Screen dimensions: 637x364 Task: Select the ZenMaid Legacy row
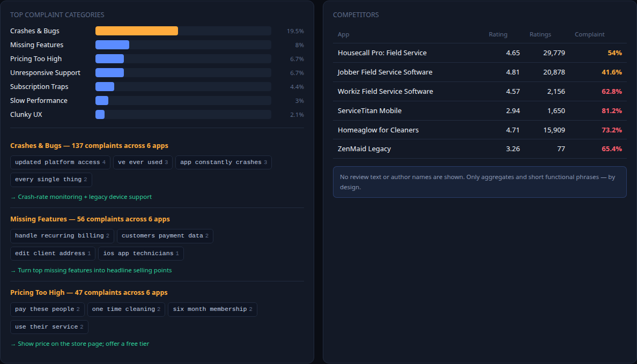click(x=479, y=149)
